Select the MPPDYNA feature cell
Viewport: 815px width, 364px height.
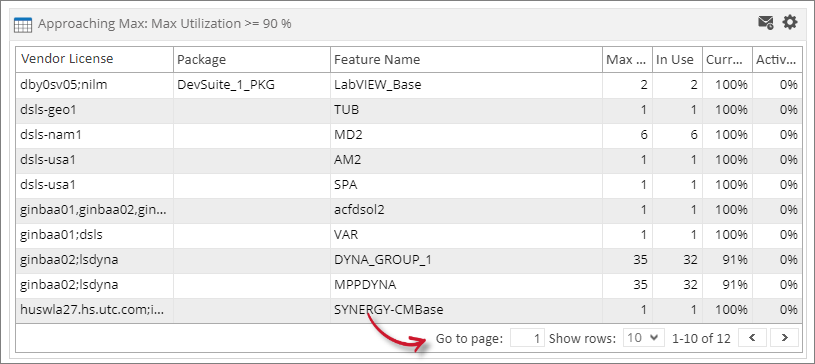tap(467, 285)
